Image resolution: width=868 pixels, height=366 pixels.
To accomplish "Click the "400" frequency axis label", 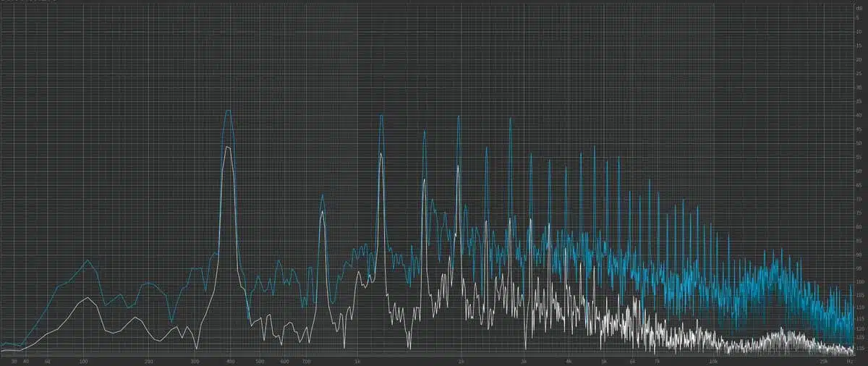I will click(x=231, y=360).
